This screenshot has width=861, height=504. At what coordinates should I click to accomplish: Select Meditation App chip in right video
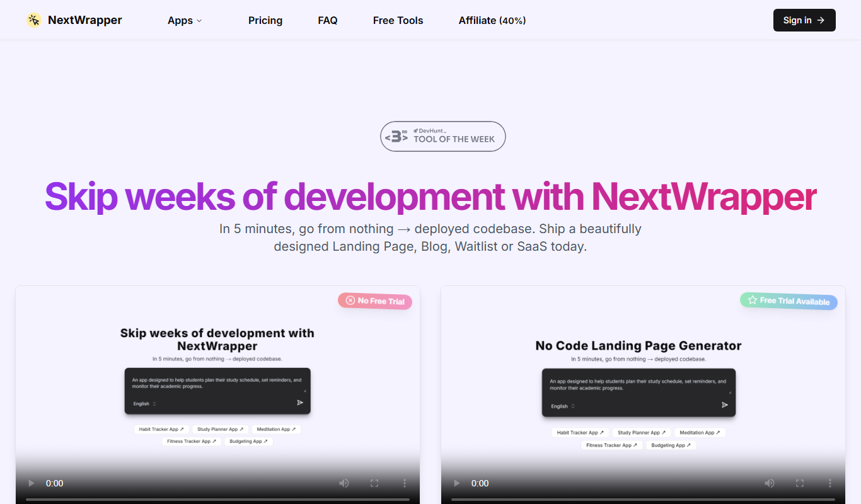(700, 433)
